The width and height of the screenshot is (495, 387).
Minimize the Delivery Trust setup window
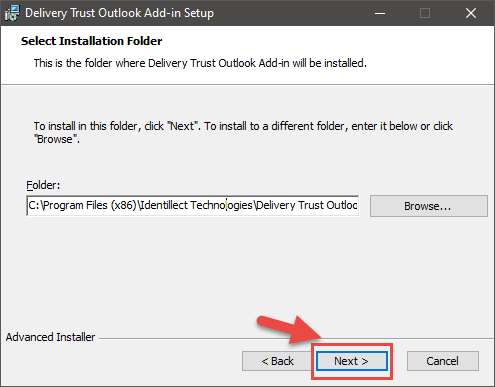click(380, 13)
